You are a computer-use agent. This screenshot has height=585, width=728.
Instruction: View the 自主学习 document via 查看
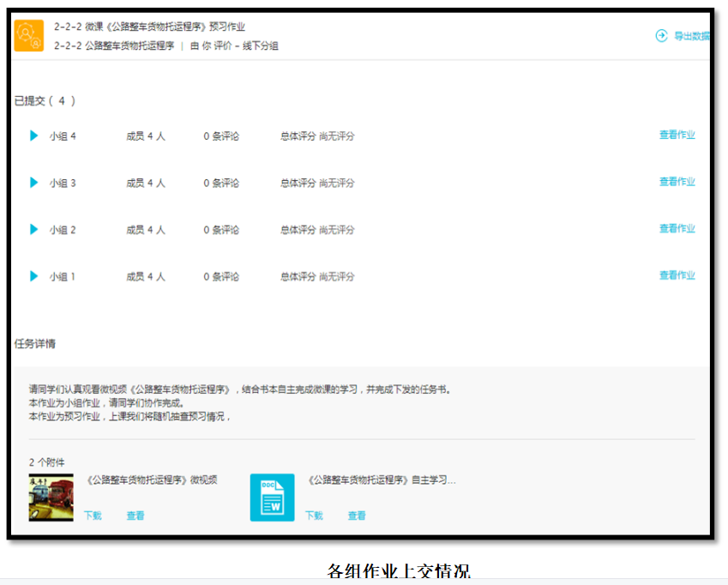tap(357, 516)
